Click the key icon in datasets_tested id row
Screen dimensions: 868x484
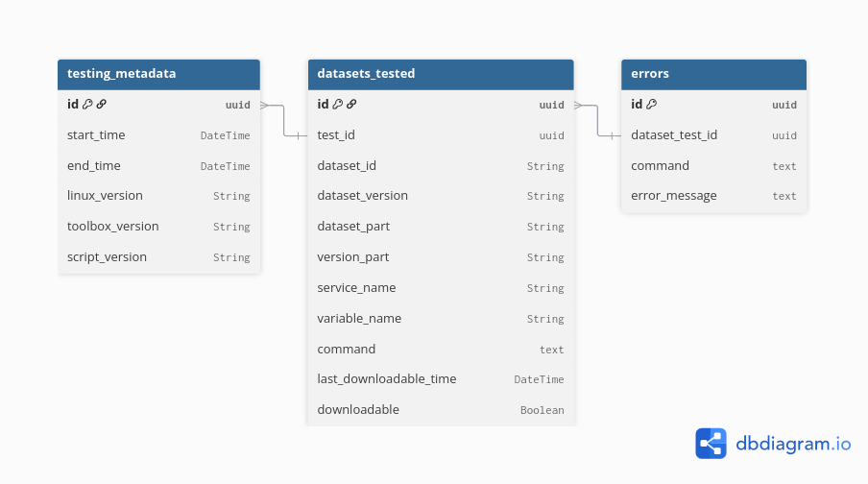pos(338,105)
